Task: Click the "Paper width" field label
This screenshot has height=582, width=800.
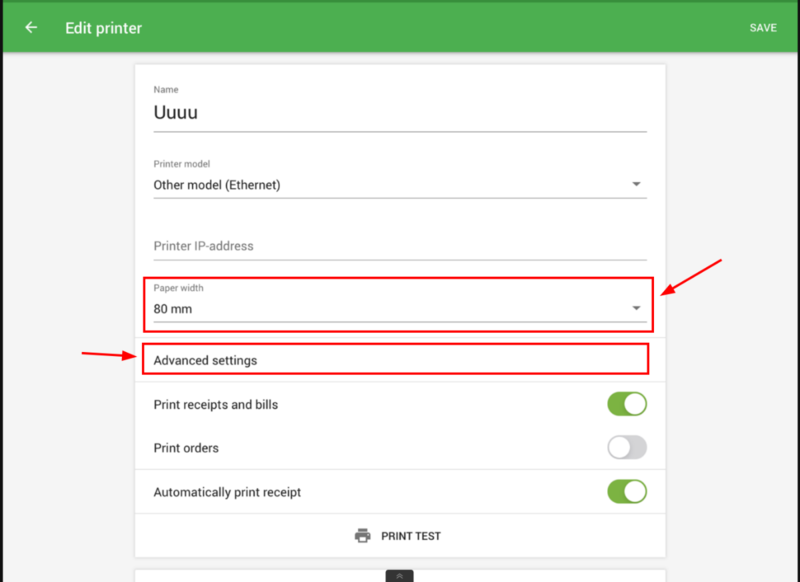Action: (178, 288)
